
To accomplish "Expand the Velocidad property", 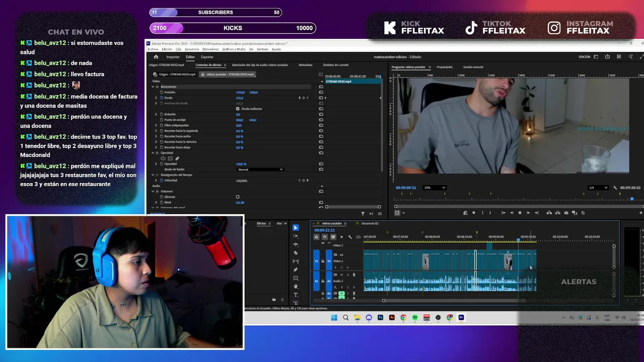I will pyautogui.click(x=156, y=180).
